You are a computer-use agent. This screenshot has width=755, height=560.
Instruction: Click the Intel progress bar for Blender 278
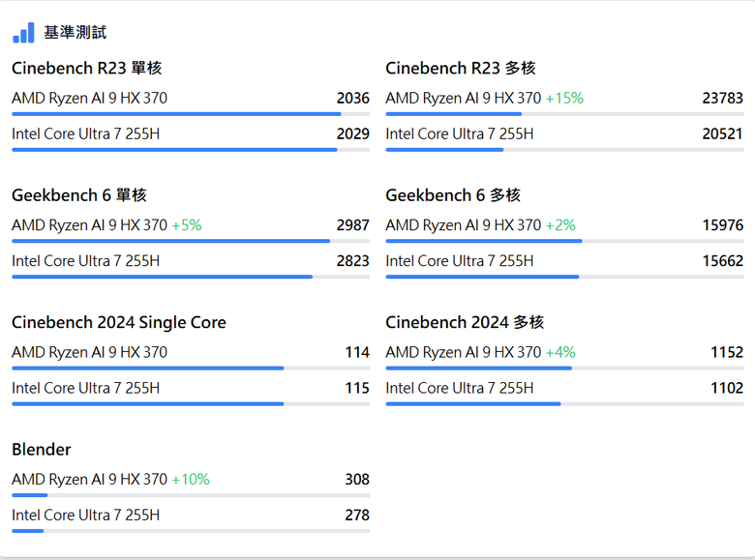(191, 531)
